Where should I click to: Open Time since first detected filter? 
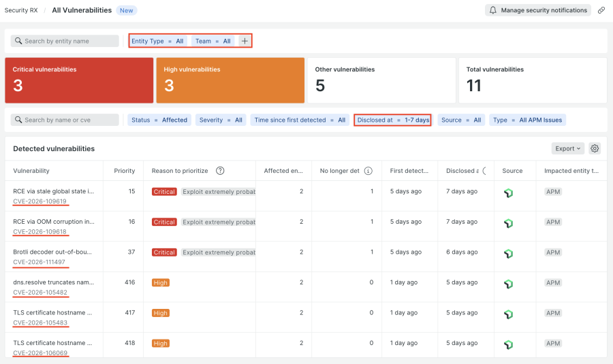click(x=300, y=120)
